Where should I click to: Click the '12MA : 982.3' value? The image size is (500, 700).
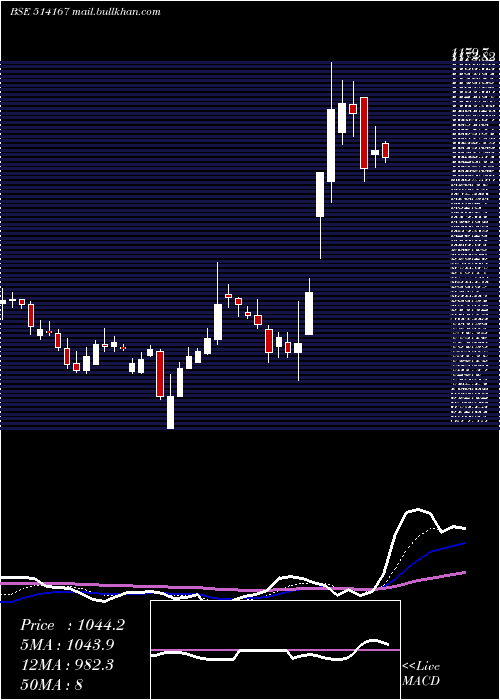pyautogui.click(x=66, y=665)
